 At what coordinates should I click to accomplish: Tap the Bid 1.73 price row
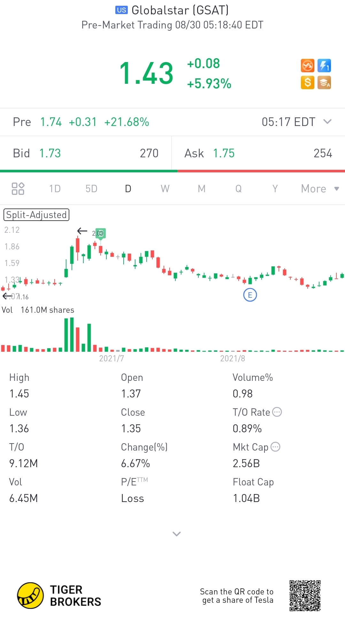click(x=86, y=153)
